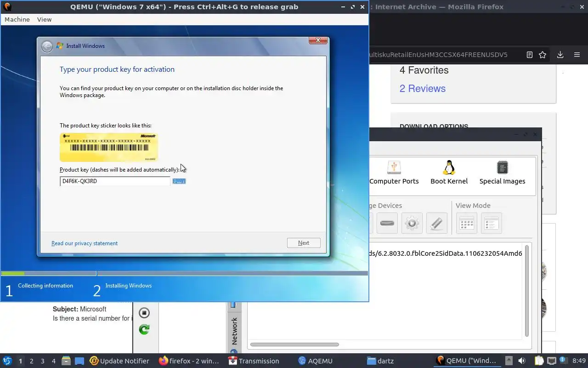Select Computer Ports icon in AQEMU

point(394,173)
